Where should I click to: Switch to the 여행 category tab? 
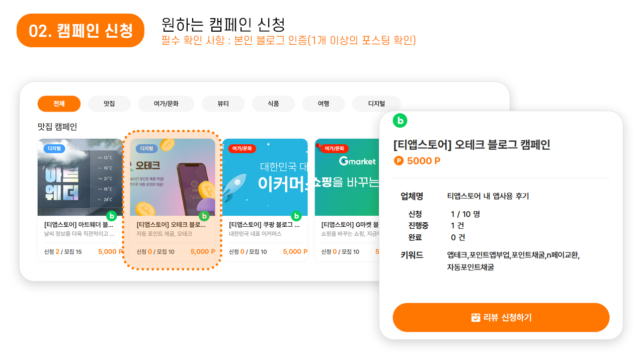[324, 104]
